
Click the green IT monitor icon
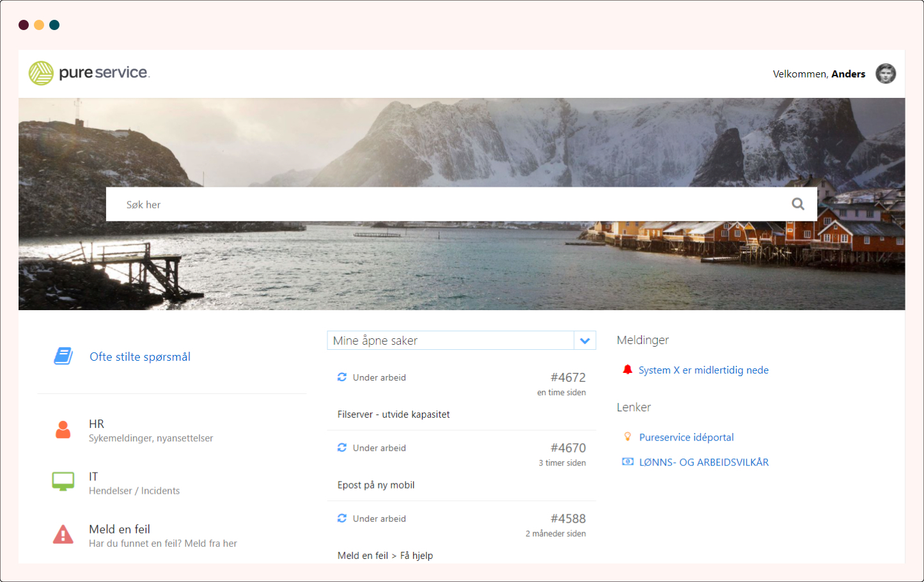(x=63, y=482)
